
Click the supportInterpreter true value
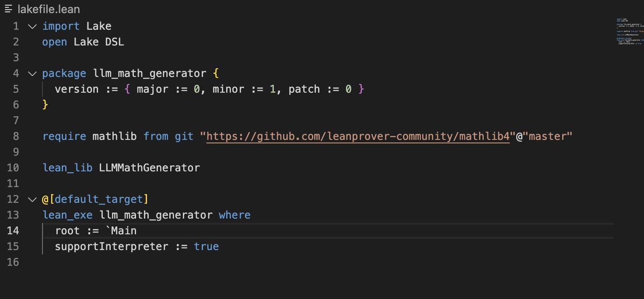tap(206, 247)
